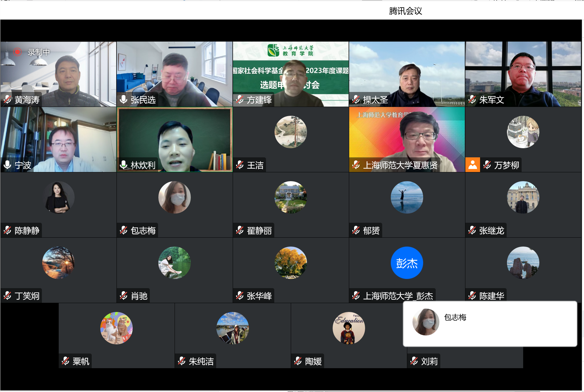Click the microphone icon beside 宁波
The height and width of the screenshot is (392, 584).
8,165
